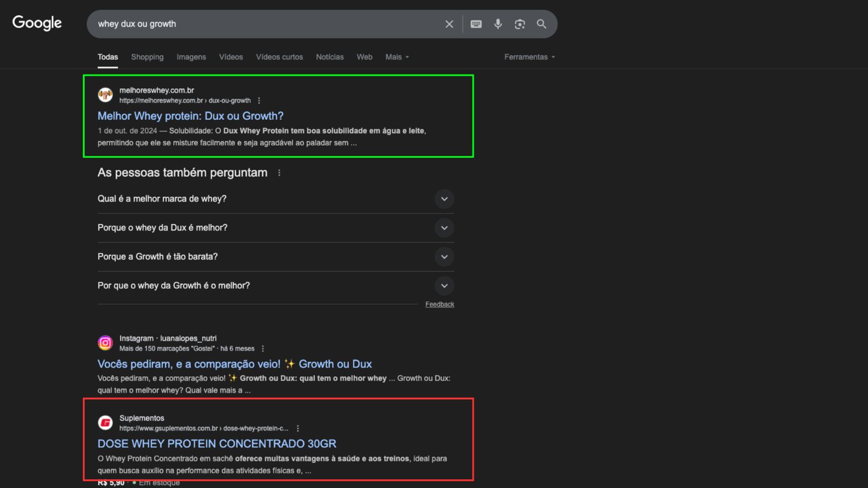Image resolution: width=868 pixels, height=488 pixels.
Task: Expand 'Porque o whey da Dux é melhor?'
Action: pos(444,228)
